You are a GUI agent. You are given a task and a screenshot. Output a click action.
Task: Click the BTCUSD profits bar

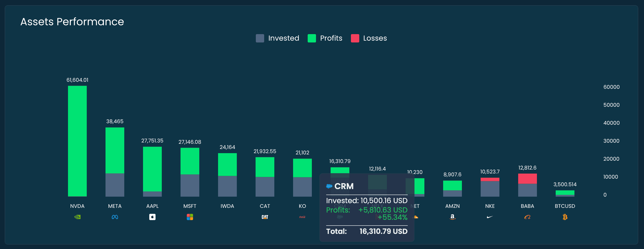(565, 192)
